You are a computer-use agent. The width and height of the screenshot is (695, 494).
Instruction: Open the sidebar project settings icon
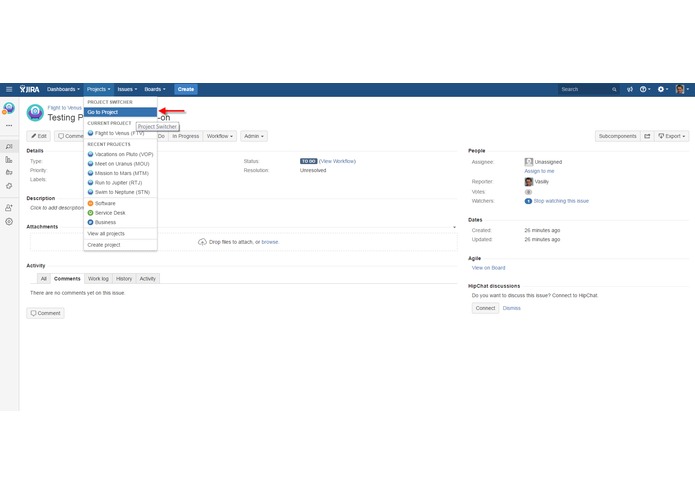(9, 222)
